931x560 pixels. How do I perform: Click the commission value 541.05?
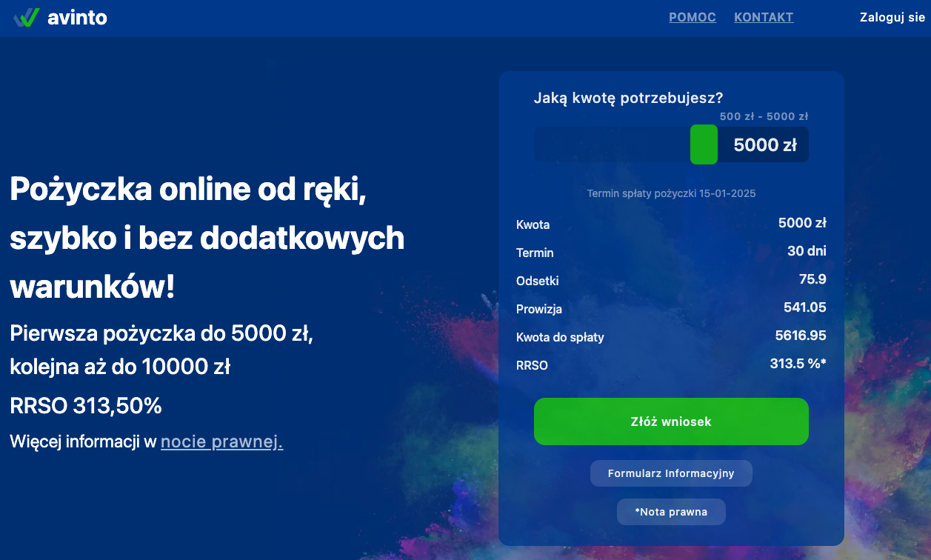(x=805, y=307)
